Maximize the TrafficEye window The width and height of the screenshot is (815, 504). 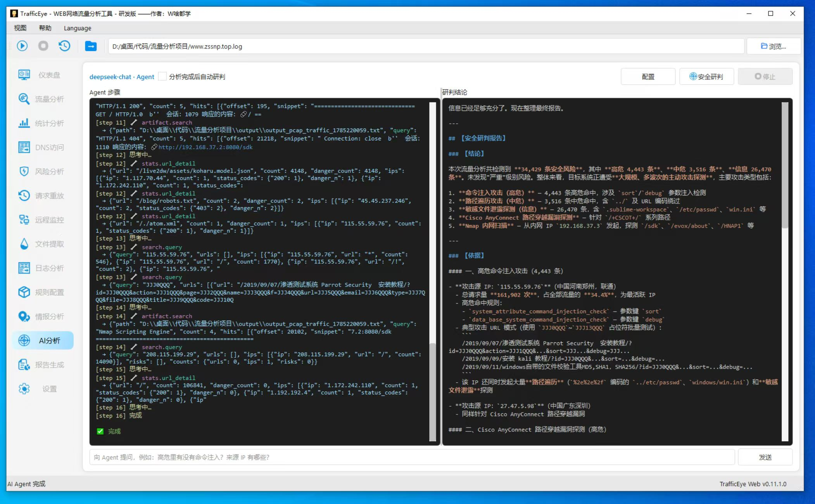pos(770,14)
